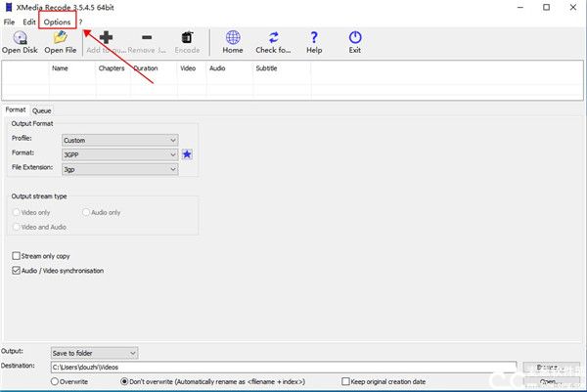
Task: Open the File menu
Action: pyautogui.click(x=9, y=22)
